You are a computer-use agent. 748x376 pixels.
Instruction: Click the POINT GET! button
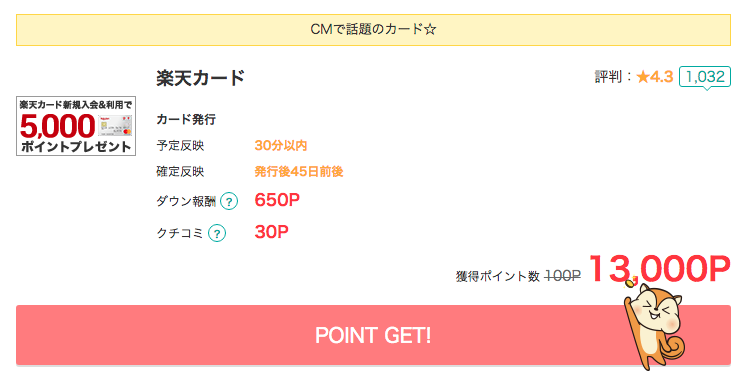373,335
